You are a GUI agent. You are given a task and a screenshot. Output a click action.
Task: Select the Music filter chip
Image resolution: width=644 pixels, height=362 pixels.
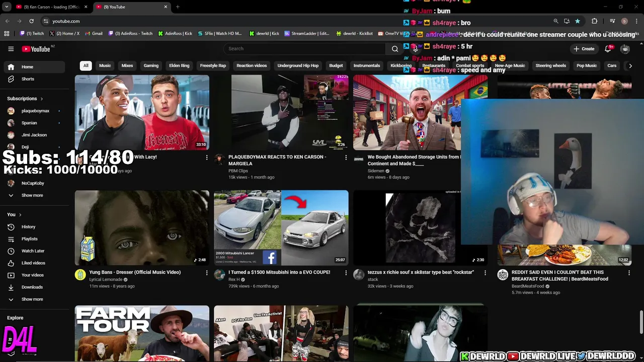[105, 66]
